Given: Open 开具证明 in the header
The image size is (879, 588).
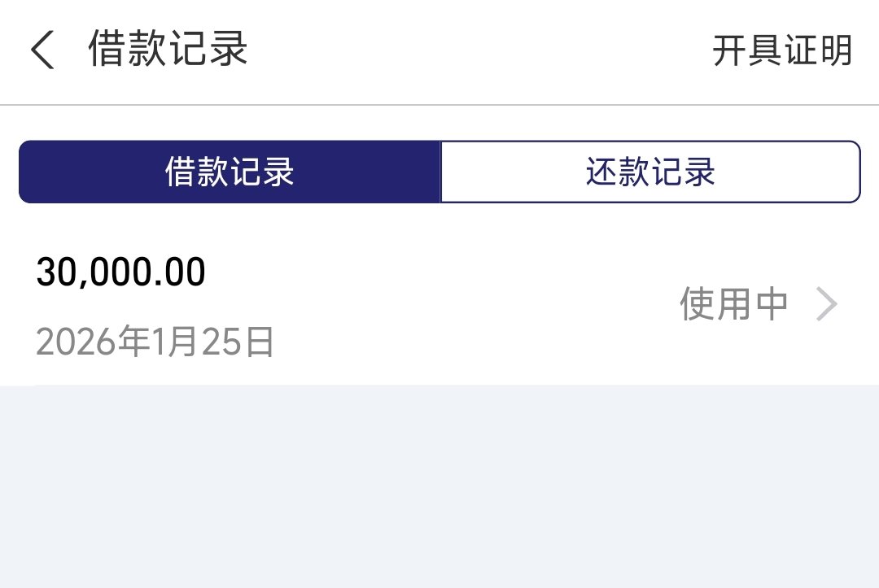Looking at the screenshot, I should [x=781, y=50].
